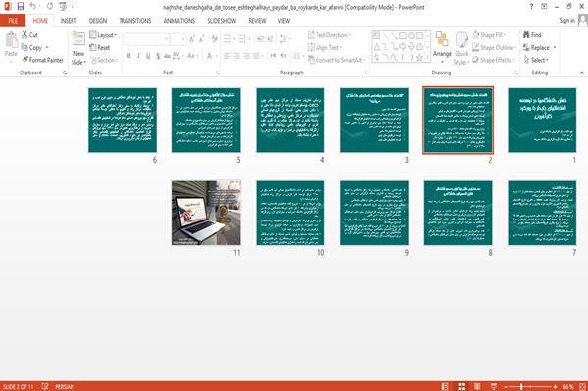Click the Numbering list icon
588x391 pixels.
point(243,38)
